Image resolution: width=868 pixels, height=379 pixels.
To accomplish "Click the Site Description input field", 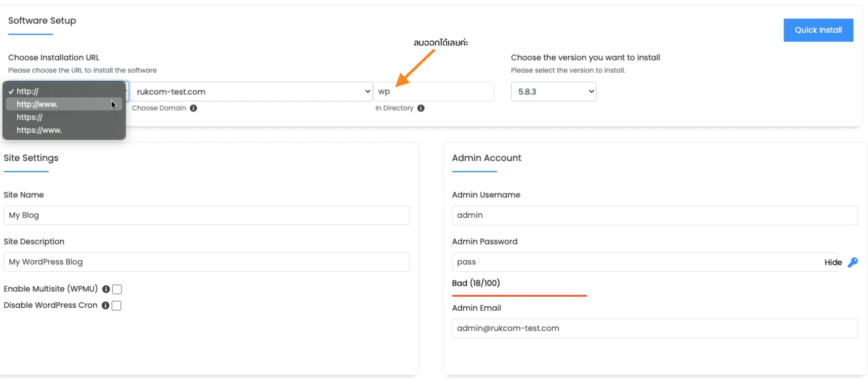I will [206, 262].
